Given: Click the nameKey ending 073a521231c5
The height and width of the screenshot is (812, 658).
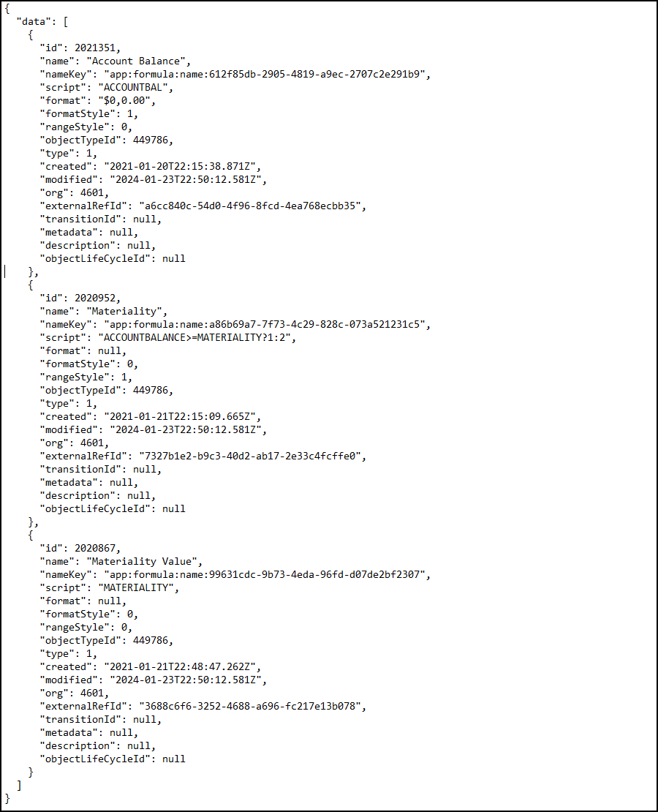Looking at the screenshot, I should [x=265, y=324].
